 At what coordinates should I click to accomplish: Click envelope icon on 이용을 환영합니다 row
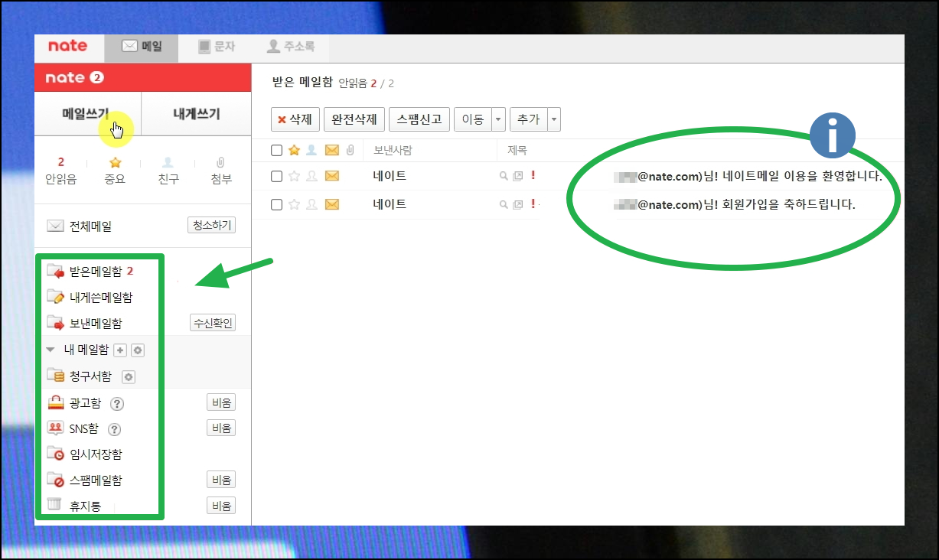pyautogui.click(x=332, y=176)
